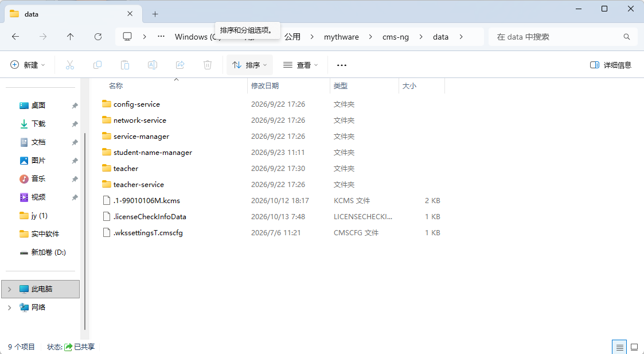Click the Delete trash icon
644x354 pixels.
(208, 65)
